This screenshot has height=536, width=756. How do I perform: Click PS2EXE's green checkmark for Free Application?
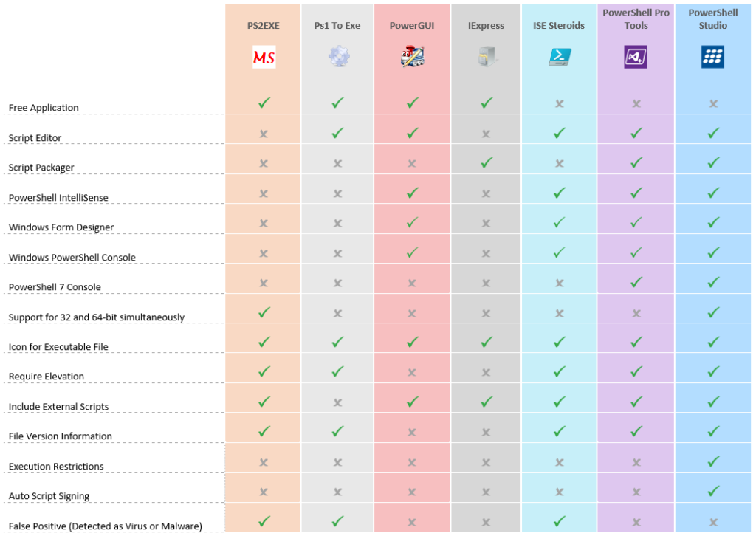coord(264,103)
